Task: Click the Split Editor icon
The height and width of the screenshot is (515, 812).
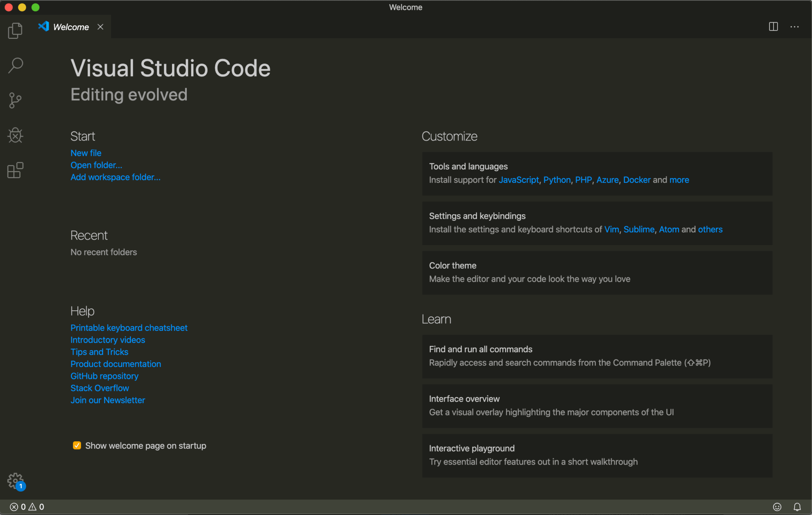Action: pyautogui.click(x=773, y=27)
